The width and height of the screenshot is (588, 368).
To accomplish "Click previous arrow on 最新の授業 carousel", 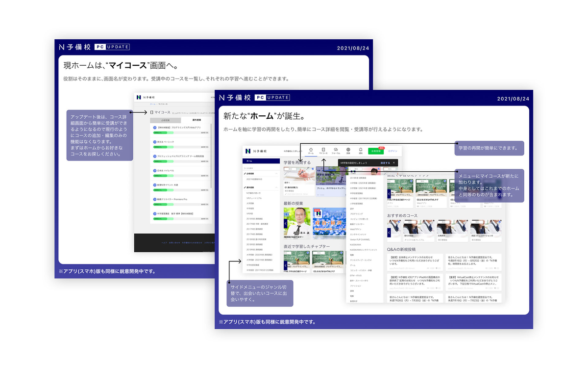I will point(286,224).
